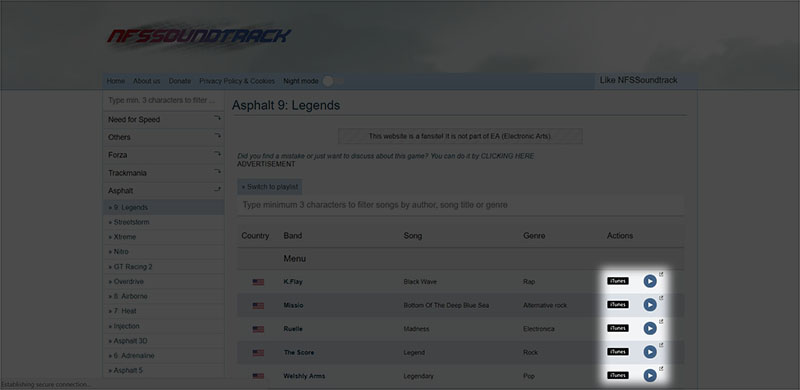Expand the Forza category
800x390 pixels.
point(163,155)
